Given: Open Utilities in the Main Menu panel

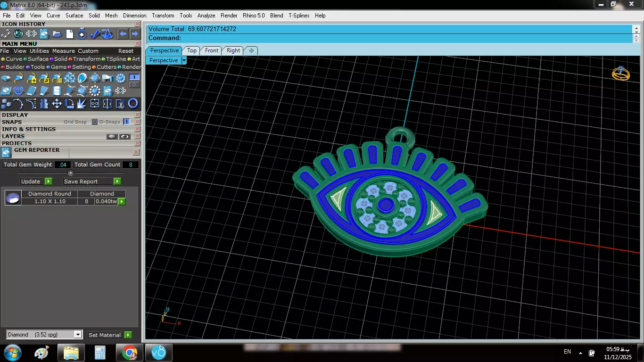Looking at the screenshot, I should click(x=40, y=51).
